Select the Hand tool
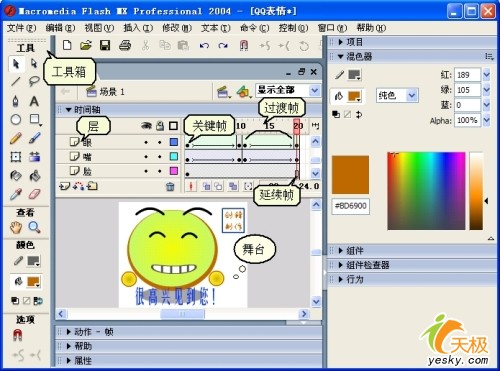Image resolution: width=500 pixels, height=371 pixels. [16, 227]
